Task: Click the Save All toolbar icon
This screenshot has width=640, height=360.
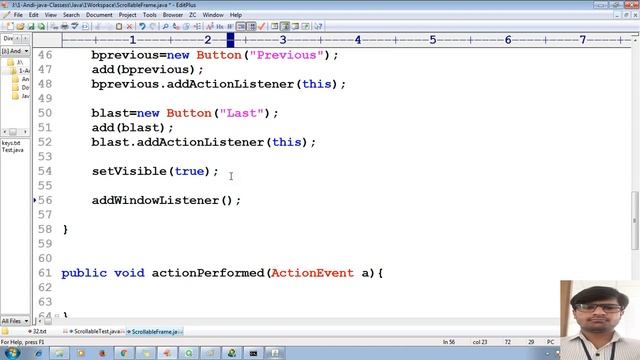Action: click(x=41, y=27)
